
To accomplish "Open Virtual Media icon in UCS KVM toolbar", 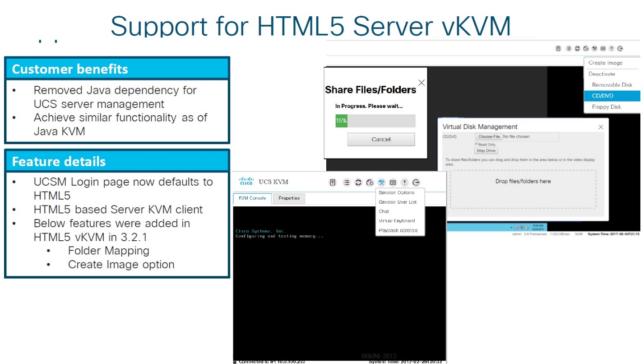I will (370, 182).
